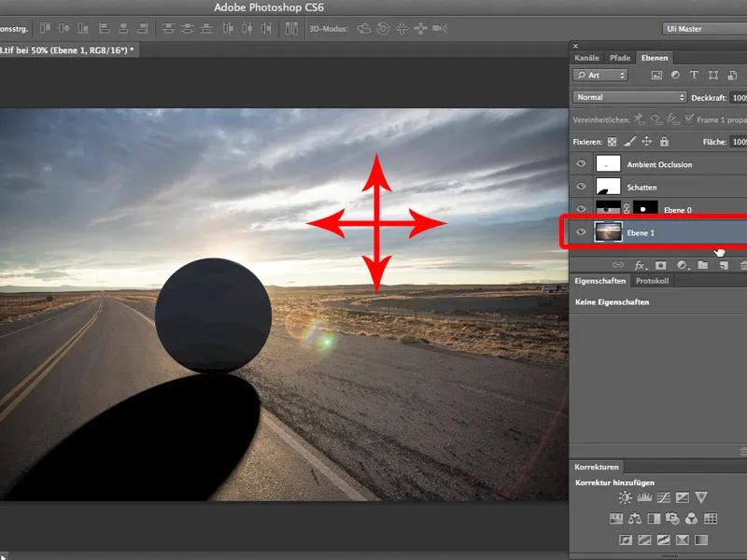This screenshot has width=747, height=560.
Task: Add a Channel Mixer adjustment
Action: point(691,519)
